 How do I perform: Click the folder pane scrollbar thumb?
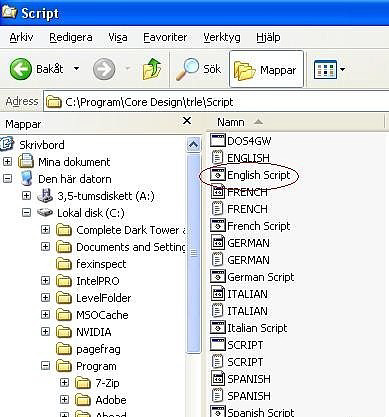click(193, 252)
